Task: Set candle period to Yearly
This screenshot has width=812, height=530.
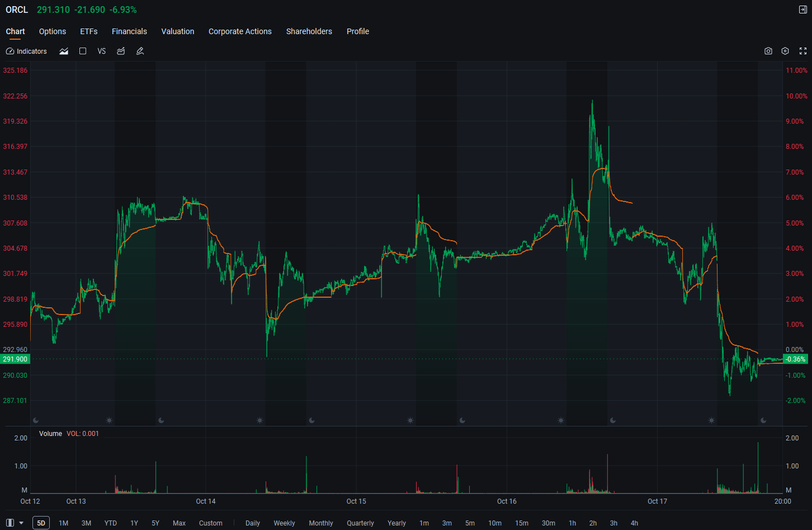Action: [x=396, y=523]
